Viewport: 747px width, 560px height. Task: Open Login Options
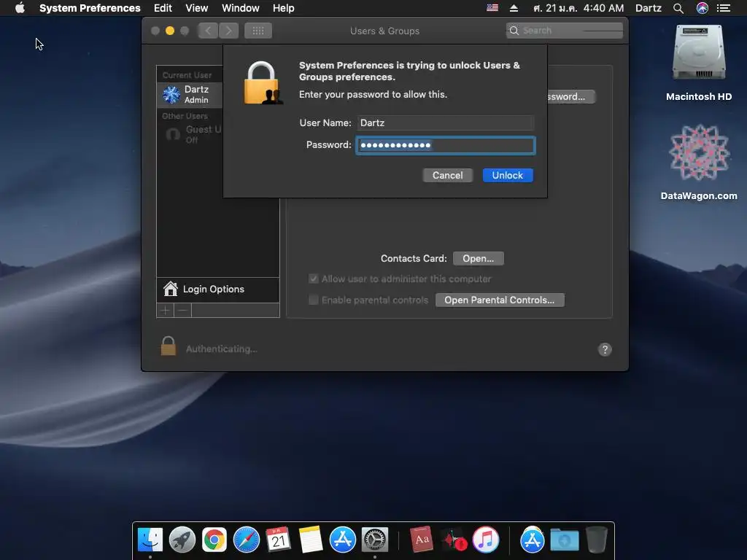tap(217, 289)
